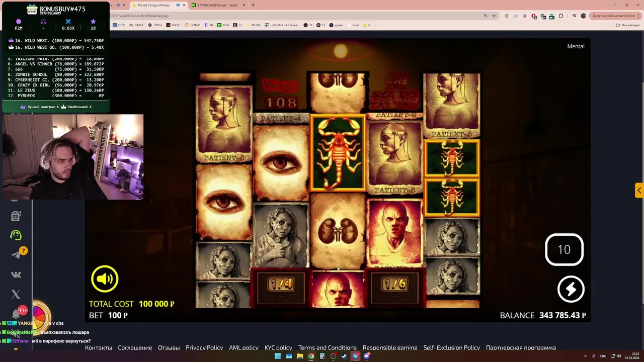The width and height of the screenshot is (644, 362).
Task: Show hidden system tray icons
Action: (x=585, y=356)
